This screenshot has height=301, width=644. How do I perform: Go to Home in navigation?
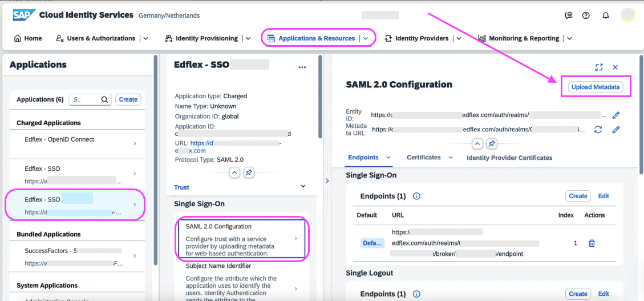tap(28, 38)
